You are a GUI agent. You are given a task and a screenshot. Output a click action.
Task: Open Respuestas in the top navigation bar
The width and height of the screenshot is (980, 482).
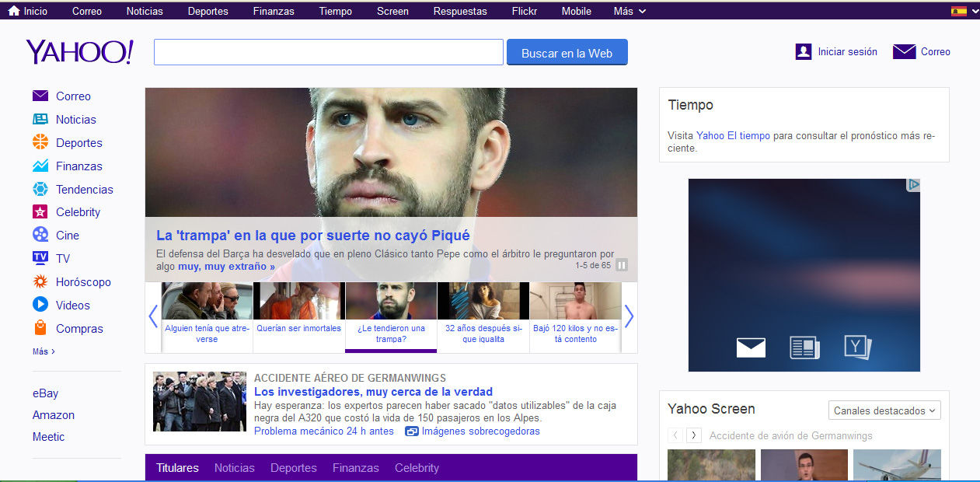point(460,11)
